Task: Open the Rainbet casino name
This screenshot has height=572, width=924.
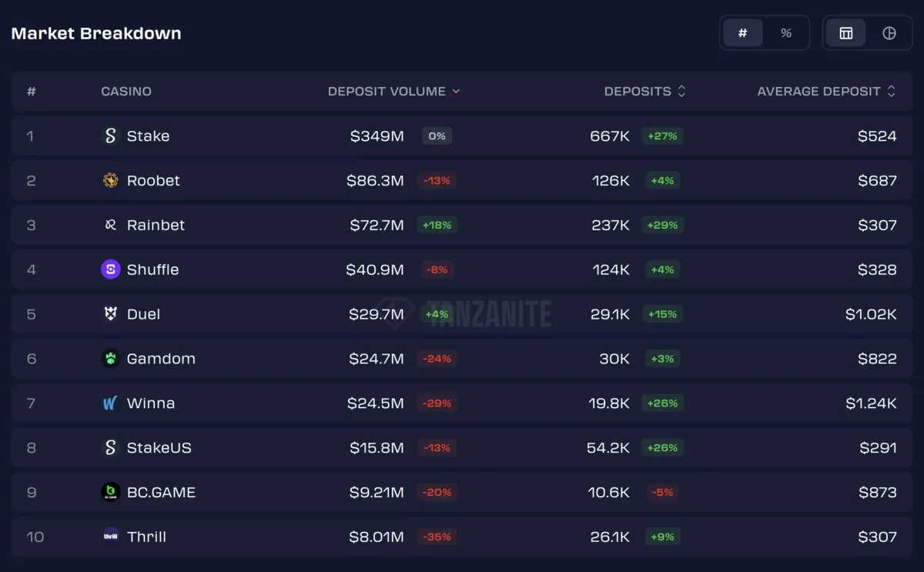Action: click(156, 225)
